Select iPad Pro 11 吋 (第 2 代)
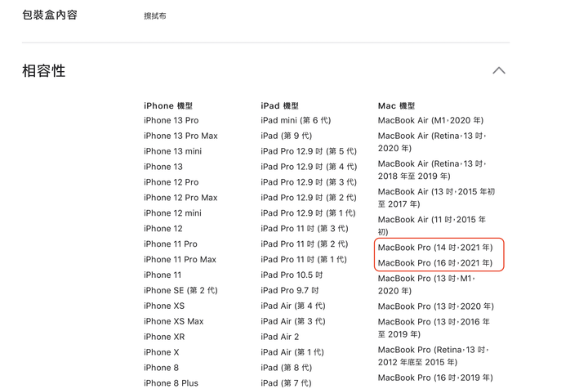Screen dimensions: 588x389 (x=305, y=244)
